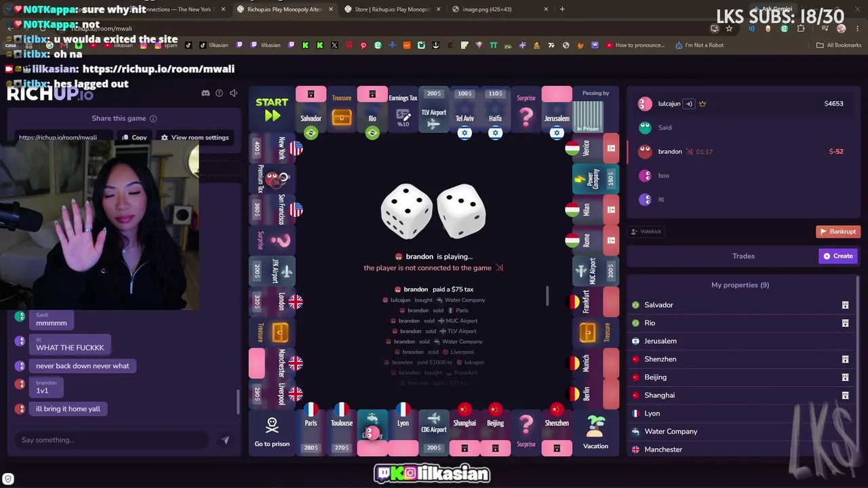Open Beijing in My properties list
Image resolution: width=868 pixels, height=488 pixels.
(741, 378)
